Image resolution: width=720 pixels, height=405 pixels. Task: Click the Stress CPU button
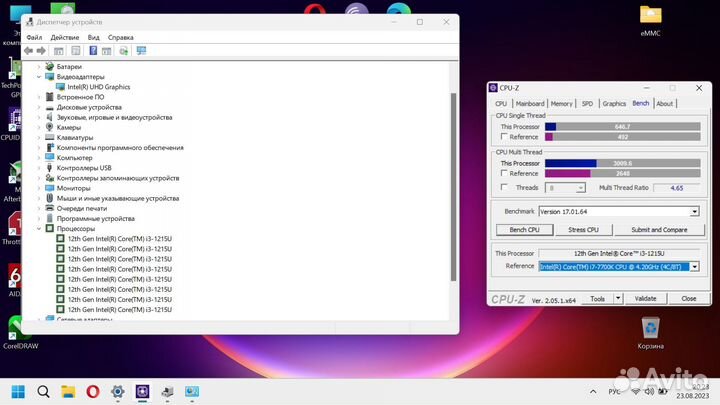[582, 230]
